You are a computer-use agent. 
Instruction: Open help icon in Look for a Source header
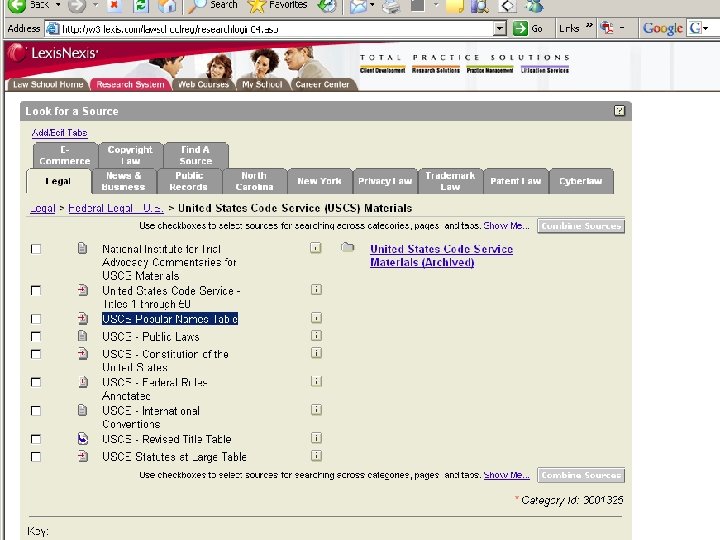tap(619, 111)
